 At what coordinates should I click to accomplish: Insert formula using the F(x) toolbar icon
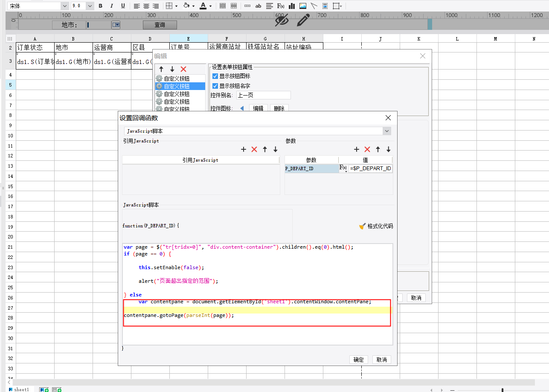pos(281,6)
